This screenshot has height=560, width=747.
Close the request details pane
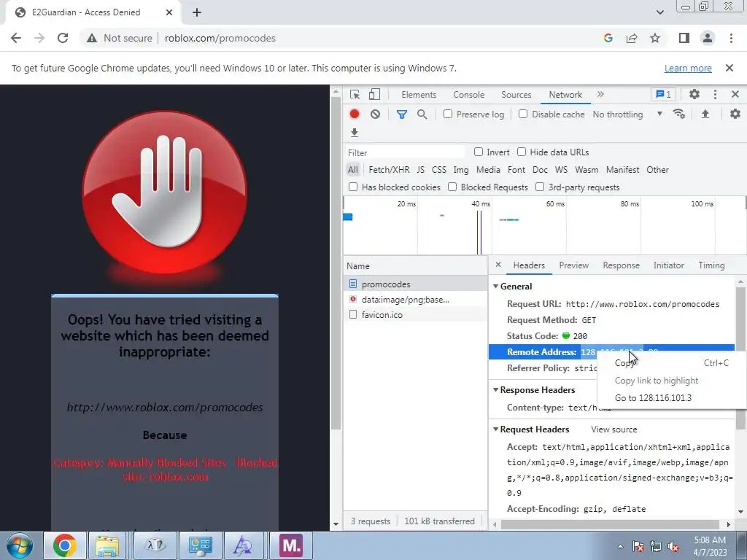[x=498, y=265]
